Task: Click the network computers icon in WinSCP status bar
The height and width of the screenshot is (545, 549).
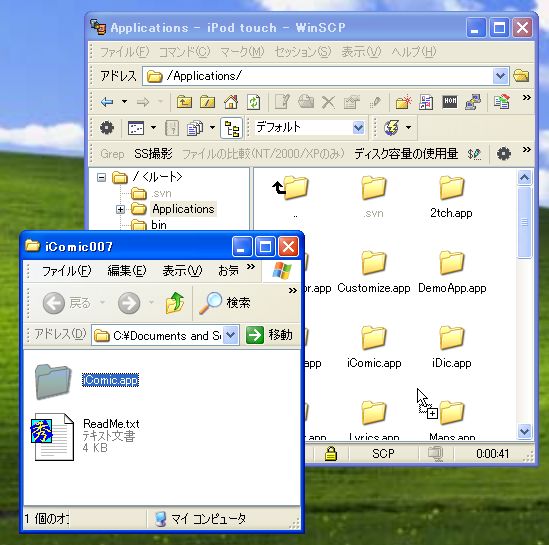Action: 436,454
